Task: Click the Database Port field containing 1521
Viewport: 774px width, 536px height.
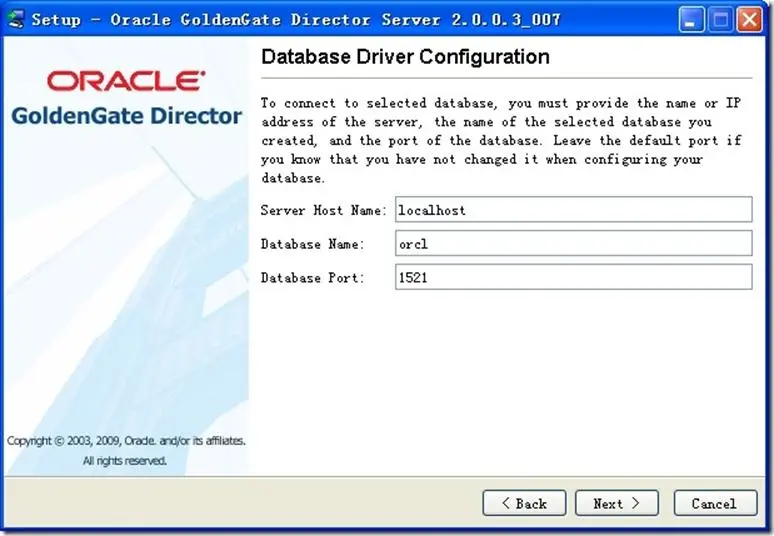Action: (x=574, y=276)
